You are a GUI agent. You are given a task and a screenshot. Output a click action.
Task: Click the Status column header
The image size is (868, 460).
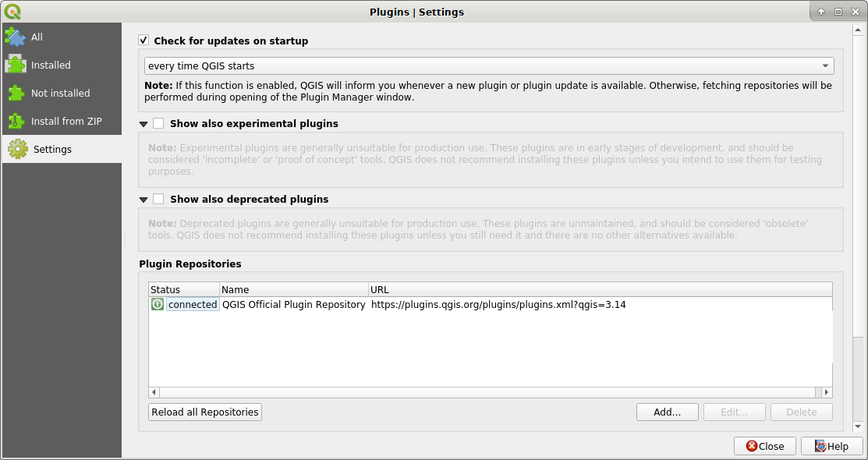[x=184, y=289]
